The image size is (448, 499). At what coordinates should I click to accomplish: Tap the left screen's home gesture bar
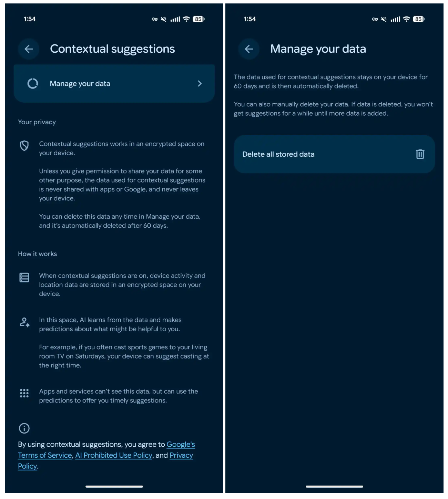tap(114, 486)
